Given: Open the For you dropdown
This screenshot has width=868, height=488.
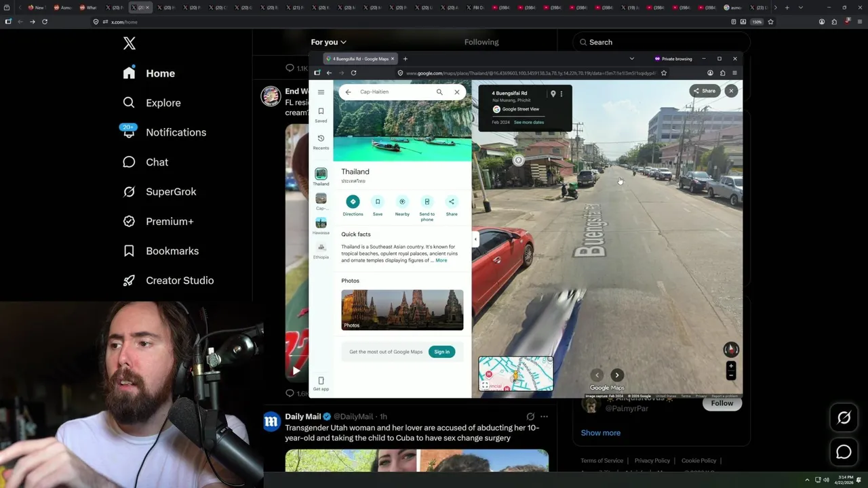Looking at the screenshot, I should [x=329, y=42].
